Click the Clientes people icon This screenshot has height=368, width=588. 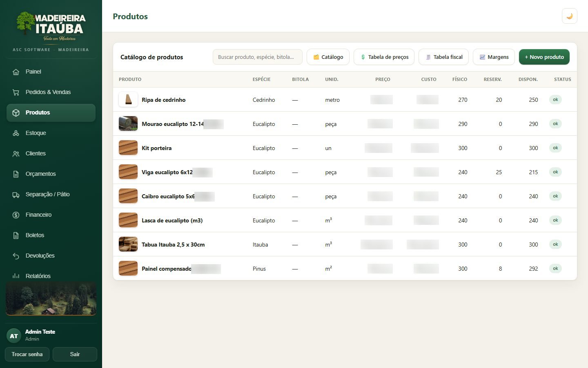[x=16, y=154]
